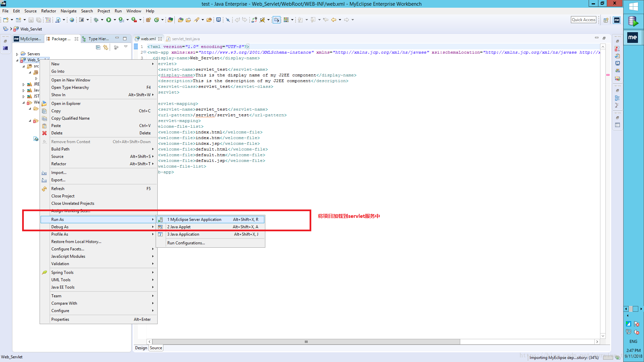This screenshot has height=362, width=644.
Task: Click the Open Web Browser globe icon
Action: point(72,20)
